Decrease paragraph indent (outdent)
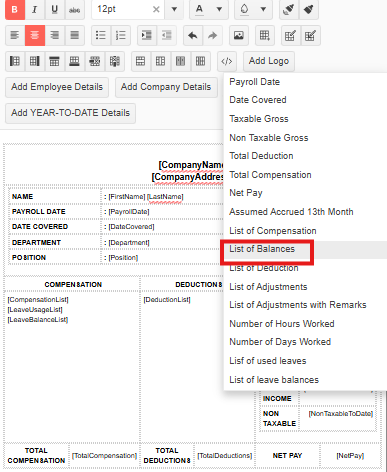 pos(167,35)
